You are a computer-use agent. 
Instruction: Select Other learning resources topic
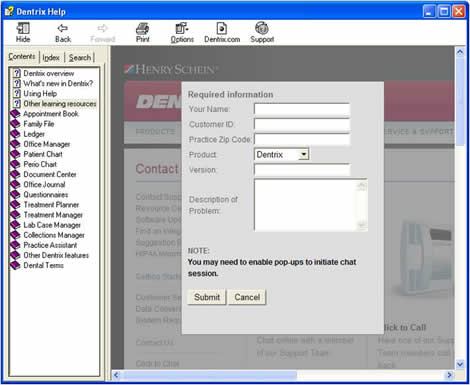click(60, 104)
